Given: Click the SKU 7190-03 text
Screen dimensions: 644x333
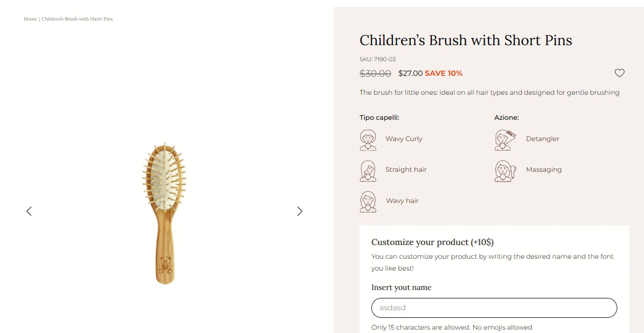Looking at the screenshot, I should coord(377,59).
